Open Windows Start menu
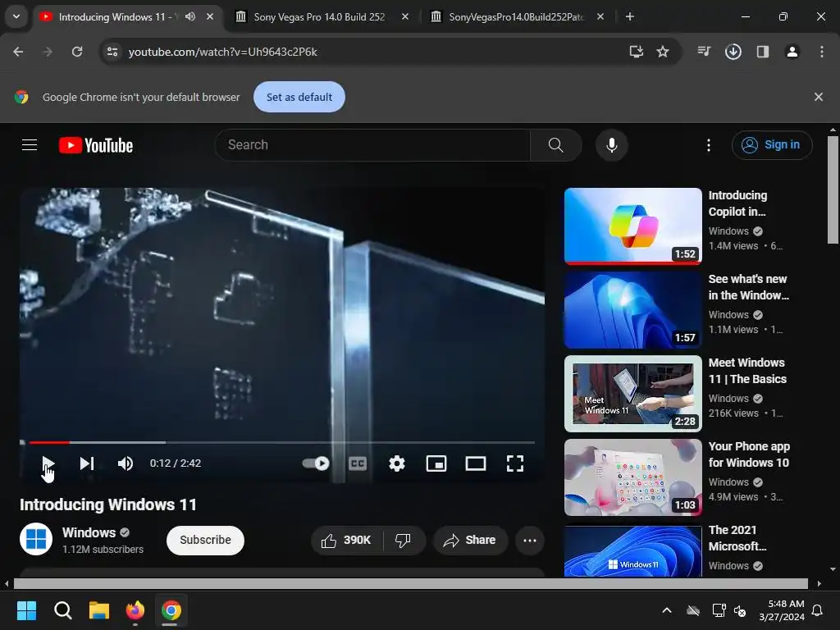 click(x=26, y=610)
